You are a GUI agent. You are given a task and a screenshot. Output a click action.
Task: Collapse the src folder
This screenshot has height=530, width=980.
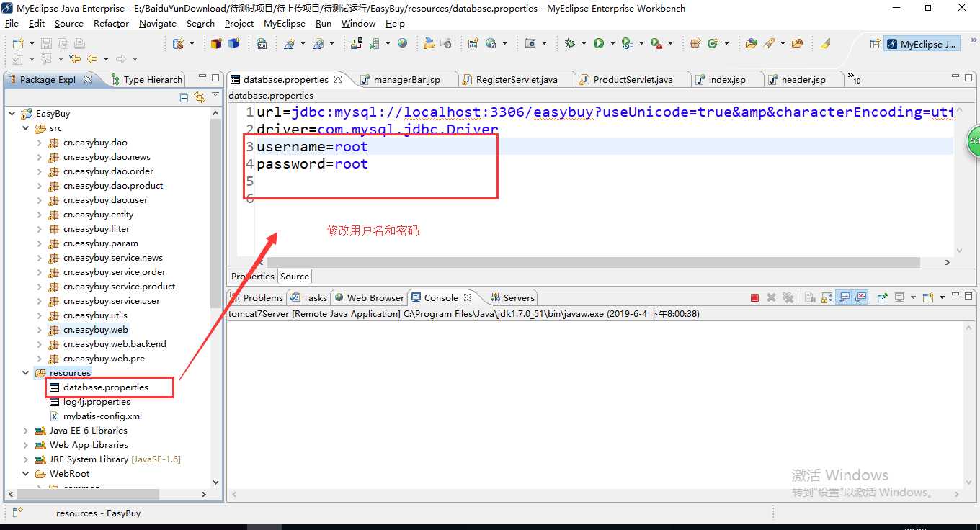[x=26, y=128]
